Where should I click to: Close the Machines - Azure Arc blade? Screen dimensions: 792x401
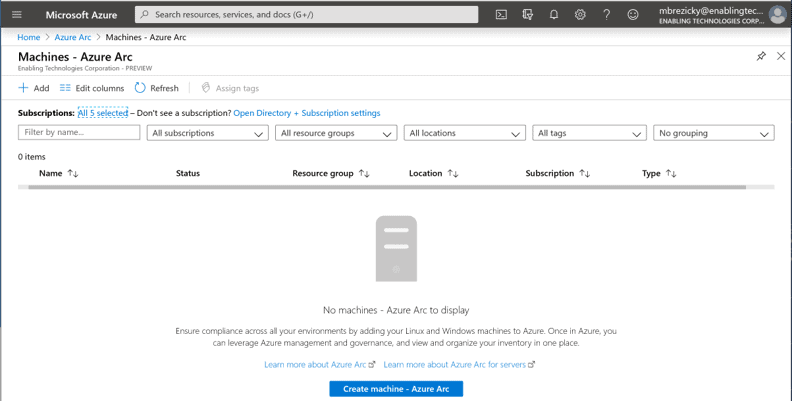(781, 56)
